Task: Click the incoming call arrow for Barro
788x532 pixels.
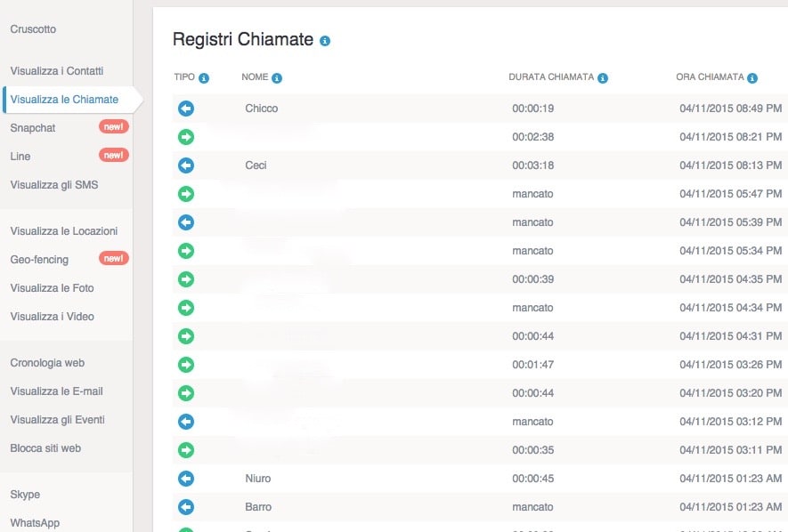Action: tap(186, 507)
